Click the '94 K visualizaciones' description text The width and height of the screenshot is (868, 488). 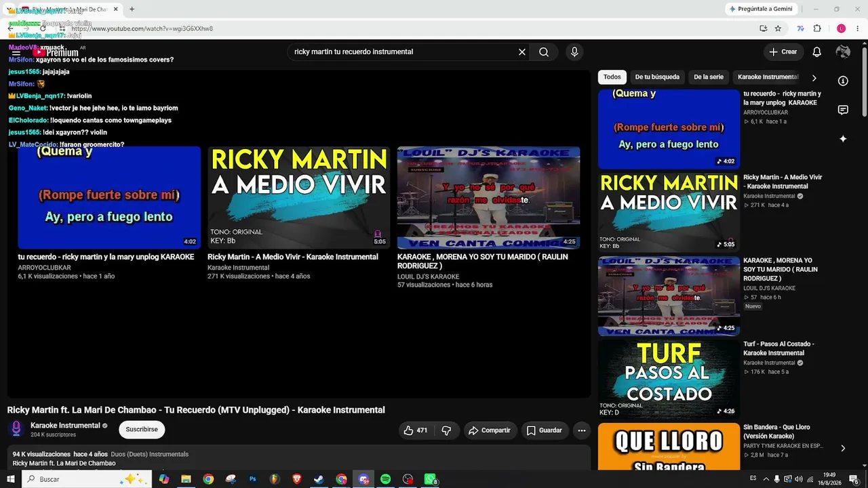[x=41, y=454]
